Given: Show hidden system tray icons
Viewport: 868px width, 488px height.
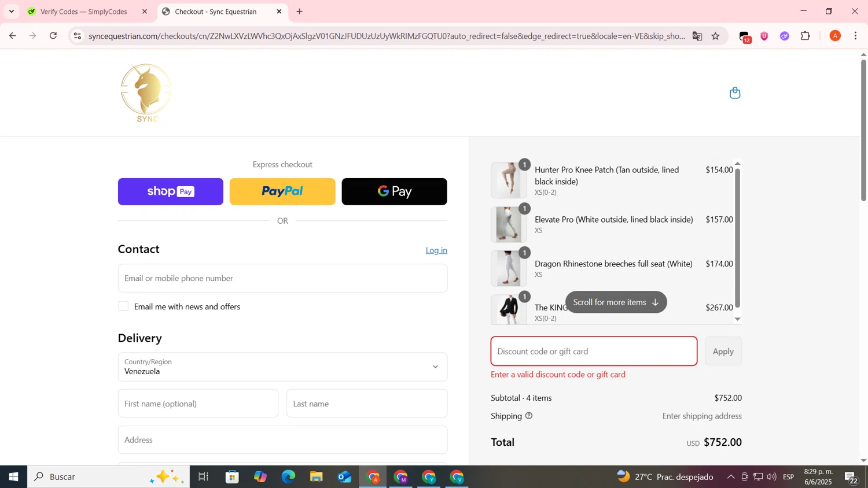Looking at the screenshot, I should (x=731, y=477).
